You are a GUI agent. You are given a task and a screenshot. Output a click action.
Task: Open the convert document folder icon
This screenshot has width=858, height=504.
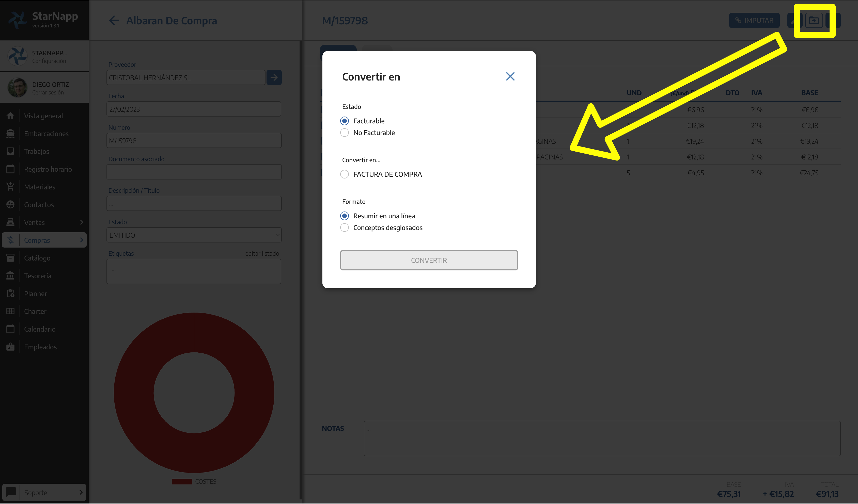click(x=814, y=20)
